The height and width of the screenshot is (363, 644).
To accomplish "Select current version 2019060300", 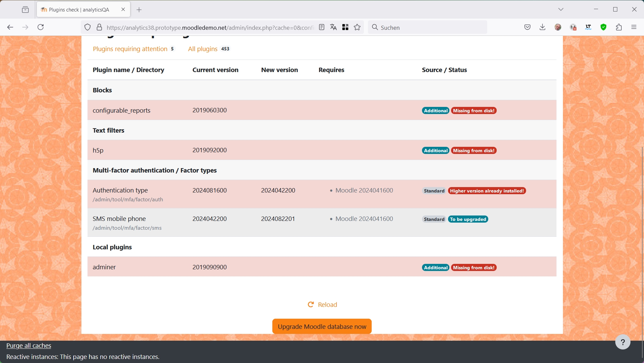I will pyautogui.click(x=209, y=110).
